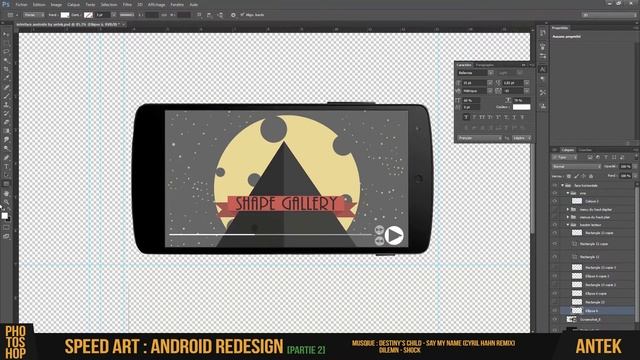Toggle all caps style in Character panel
640x360 pixels.
(x=482, y=117)
